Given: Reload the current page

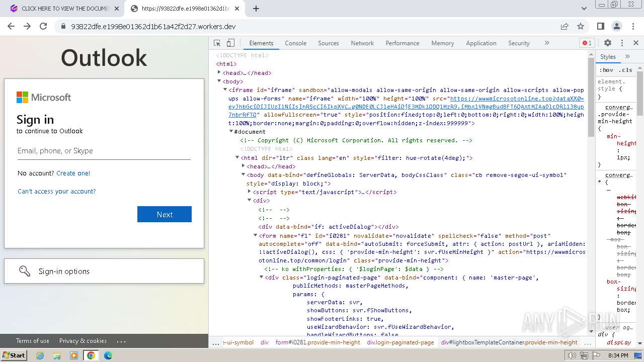Looking at the screenshot, I should point(43,26).
